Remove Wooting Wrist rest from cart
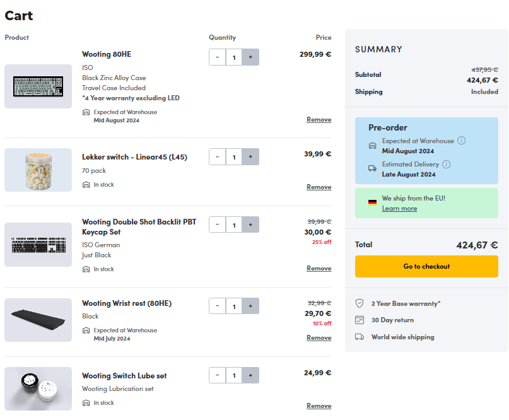The width and height of the screenshot is (509, 420). [x=319, y=338]
